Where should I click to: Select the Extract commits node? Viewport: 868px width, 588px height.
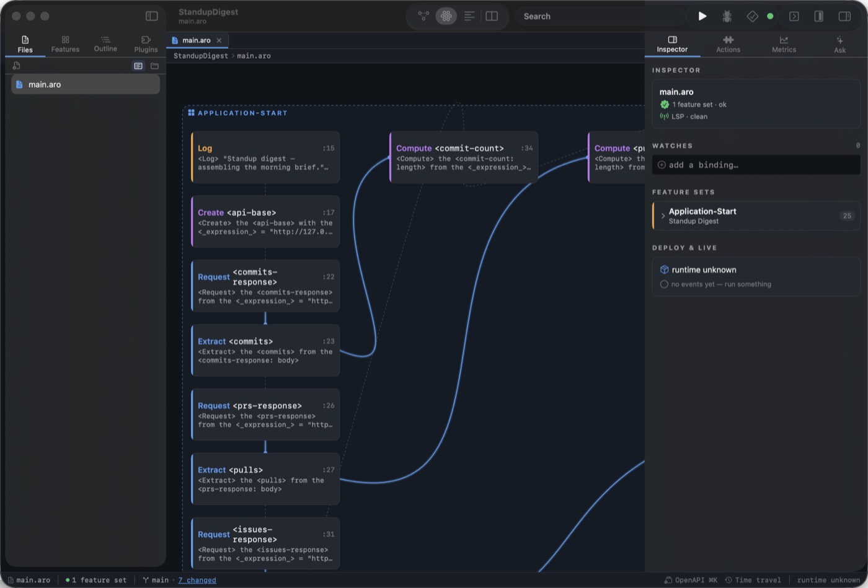pos(265,351)
